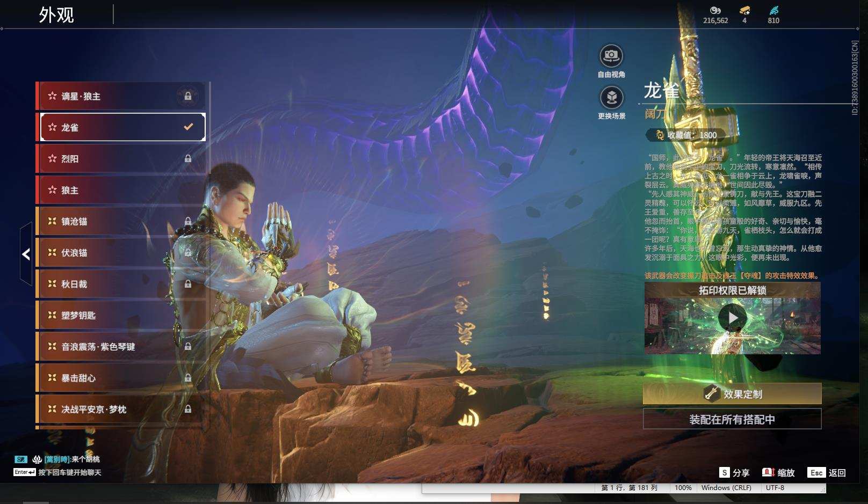
Task: Click the lock icon on 秋日裁
Action: tap(188, 284)
